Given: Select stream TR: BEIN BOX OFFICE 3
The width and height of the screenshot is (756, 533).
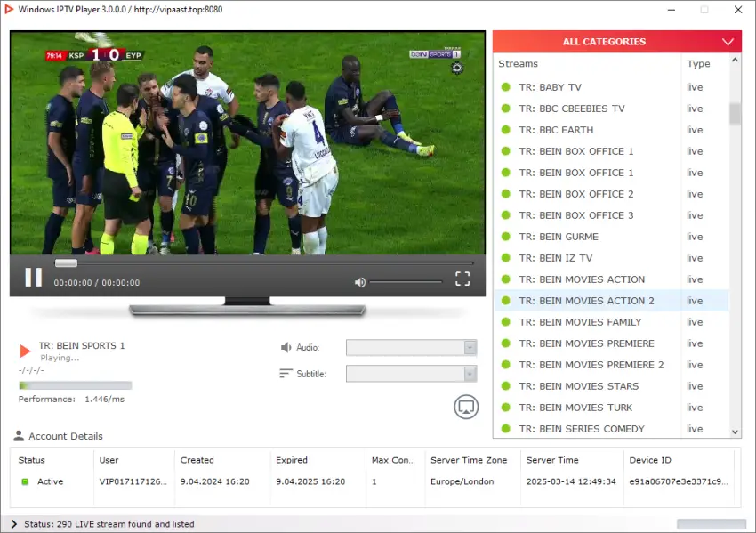Looking at the screenshot, I should (611, 215).
